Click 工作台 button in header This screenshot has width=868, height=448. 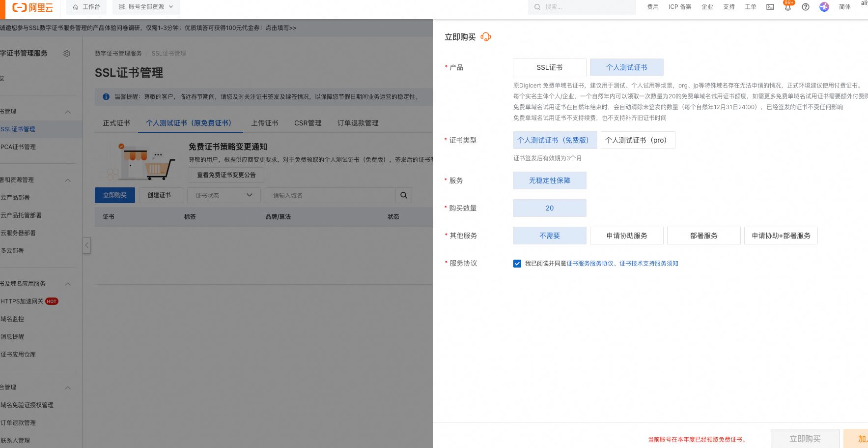[x=86, y=7]
